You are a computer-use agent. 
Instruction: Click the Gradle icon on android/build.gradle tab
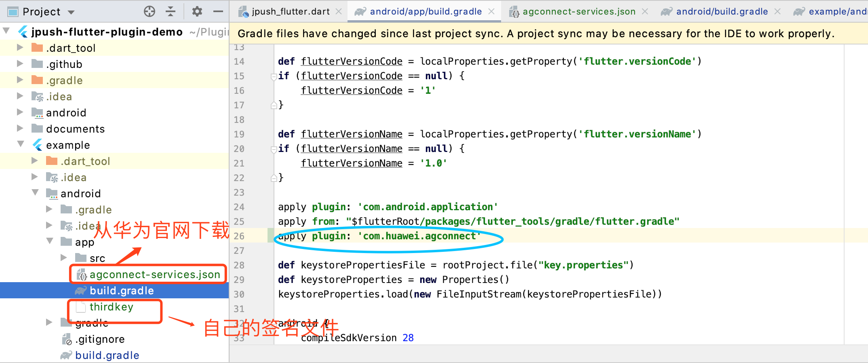pos(666,12)
